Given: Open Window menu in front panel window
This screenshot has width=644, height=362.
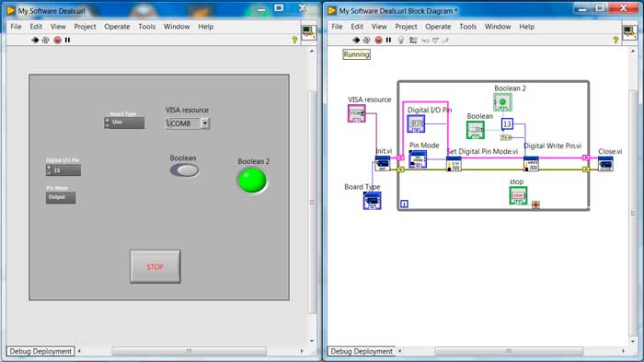Looking at the screenshot, I should (x=177, y=27).
